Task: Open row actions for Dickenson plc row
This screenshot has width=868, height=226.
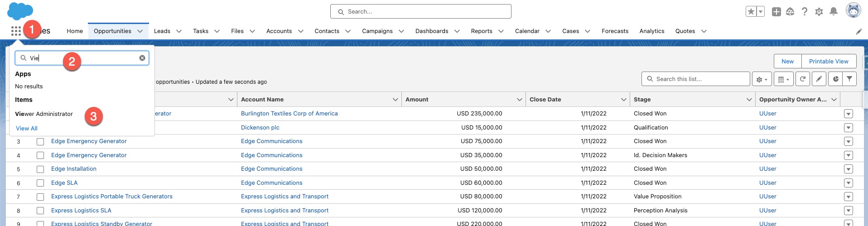Action: coord(849,128)
